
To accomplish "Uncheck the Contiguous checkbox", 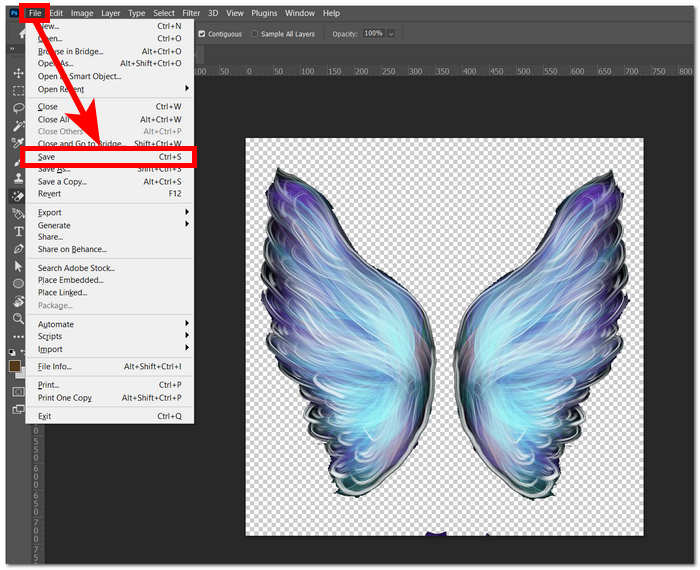I will click(202, 33).
